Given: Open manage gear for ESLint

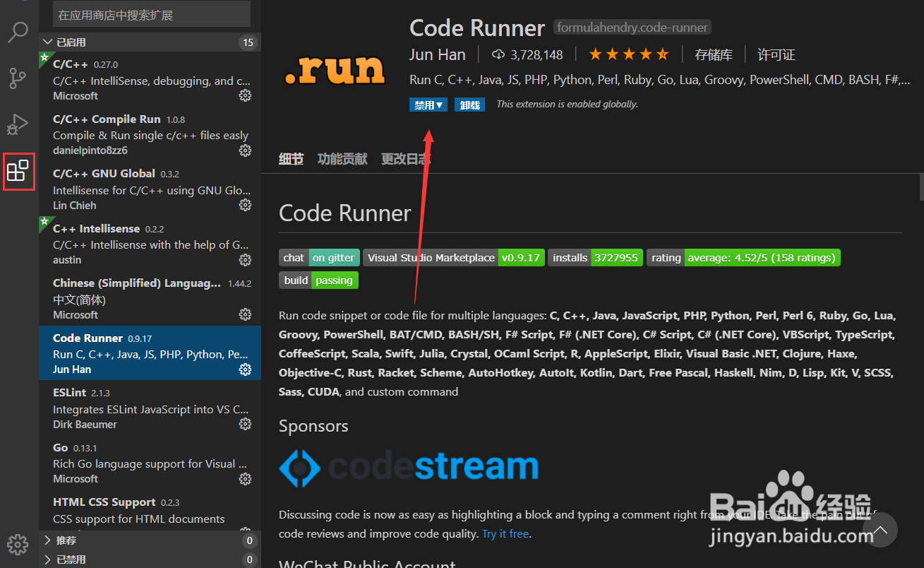Looking at the screenshot, I should (x=245, y=424).
